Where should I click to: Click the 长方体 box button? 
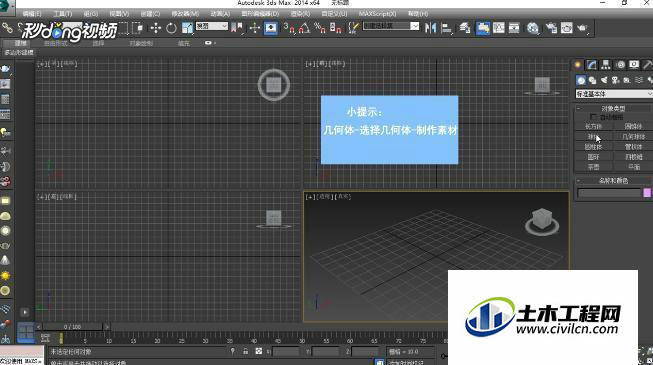coord(593,126)
